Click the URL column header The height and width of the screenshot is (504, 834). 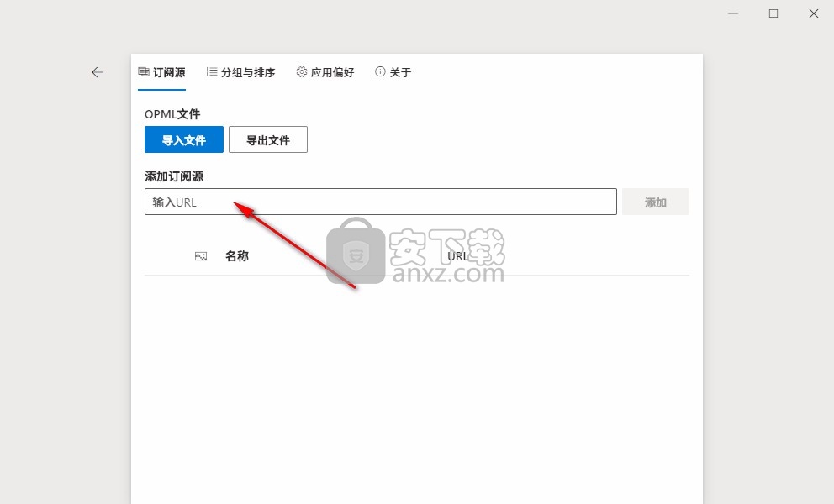click(457, 256)
